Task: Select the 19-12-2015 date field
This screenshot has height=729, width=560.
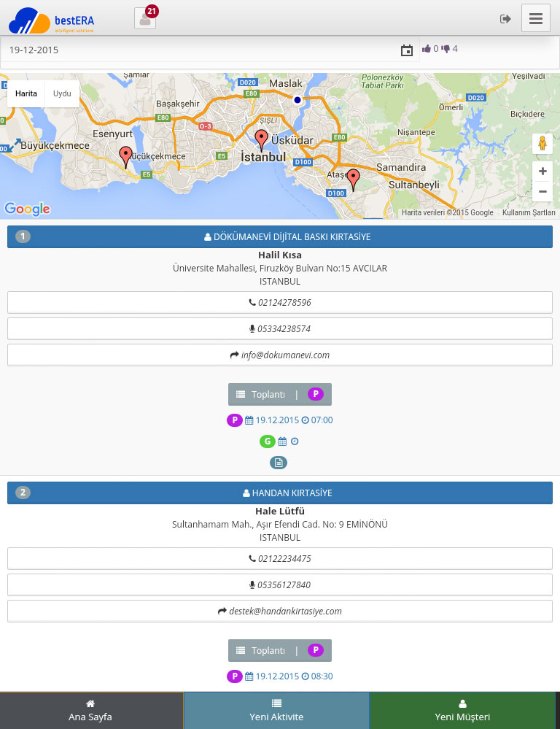Action: (x=210, y=50)
